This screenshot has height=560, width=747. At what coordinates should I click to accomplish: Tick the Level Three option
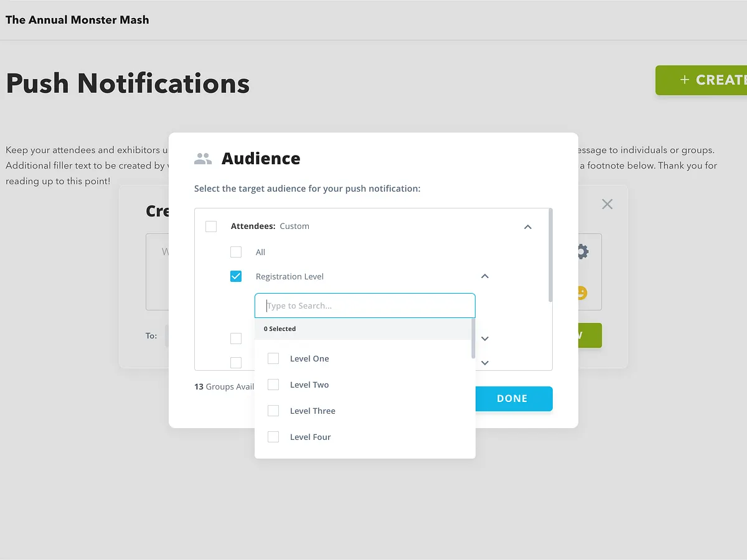point(273,411)
